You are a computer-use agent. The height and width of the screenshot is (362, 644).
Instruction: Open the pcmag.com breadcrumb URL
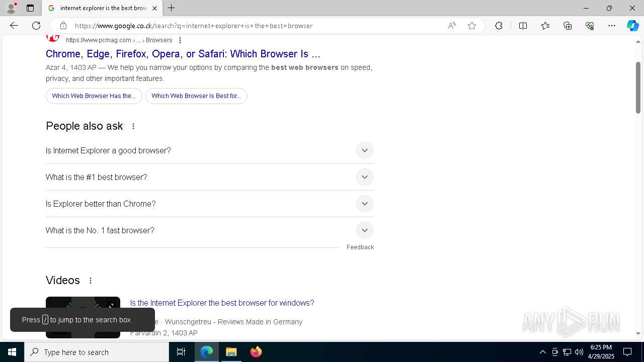[119, 40]
